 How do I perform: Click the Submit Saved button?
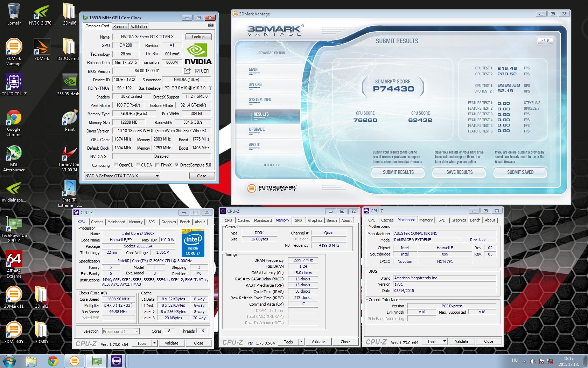click(520, 172)
